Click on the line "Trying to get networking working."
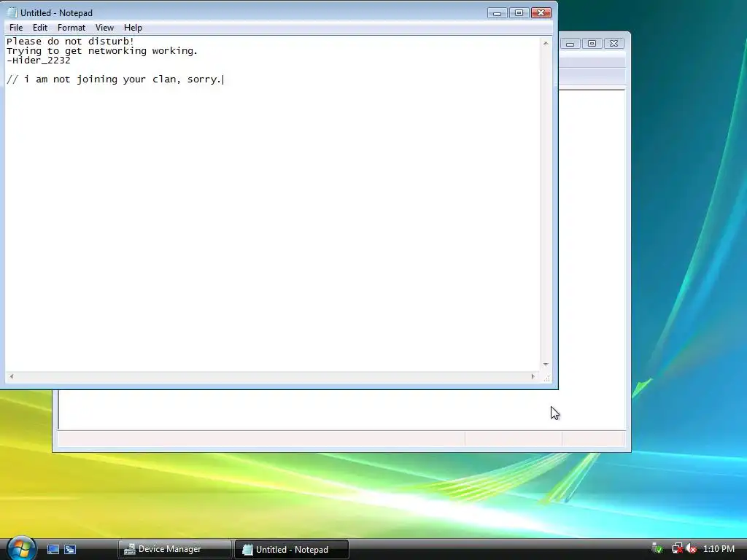747x560 pixels. [102, 51]
